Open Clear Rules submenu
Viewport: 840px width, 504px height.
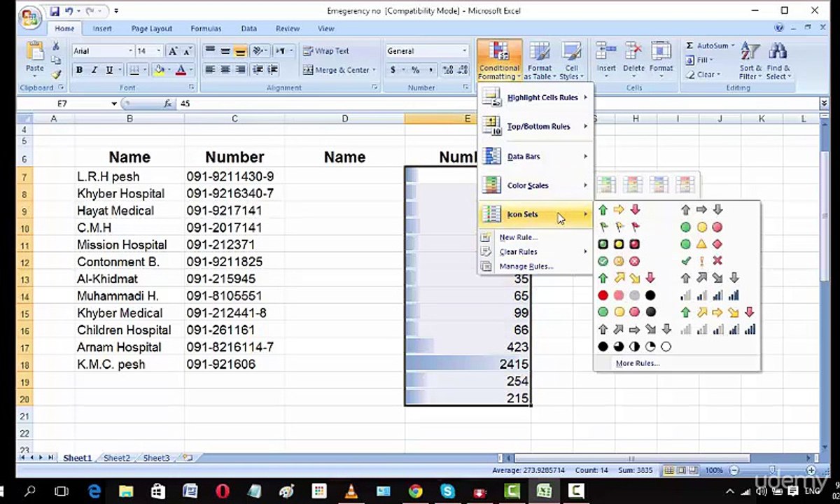536,251
